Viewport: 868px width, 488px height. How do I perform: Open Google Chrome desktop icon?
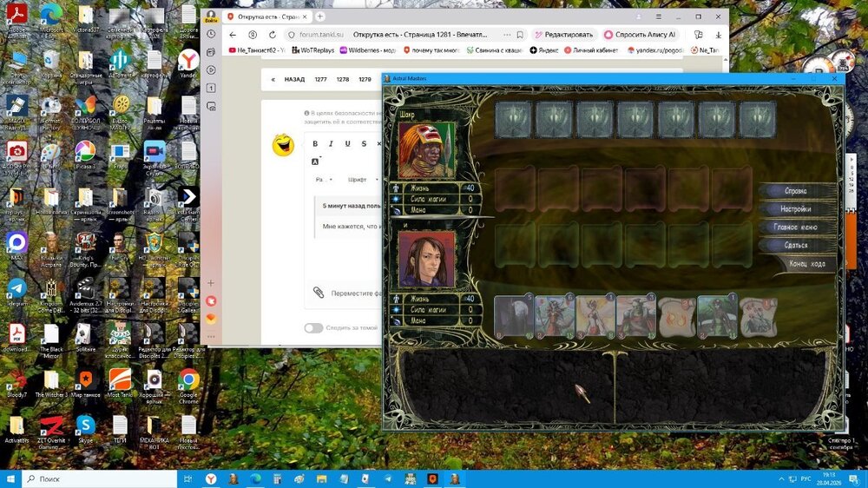coord(188,386)
